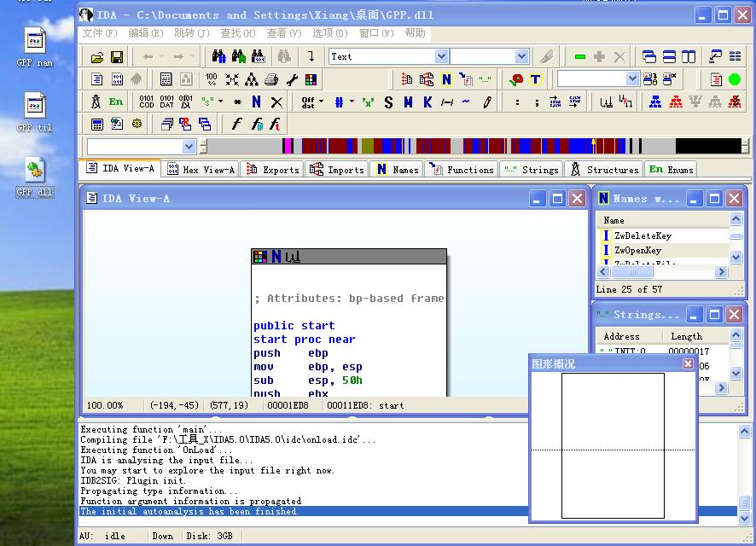Click the green minus collapse icon
The image size is (756, 546).
point(580,57)
